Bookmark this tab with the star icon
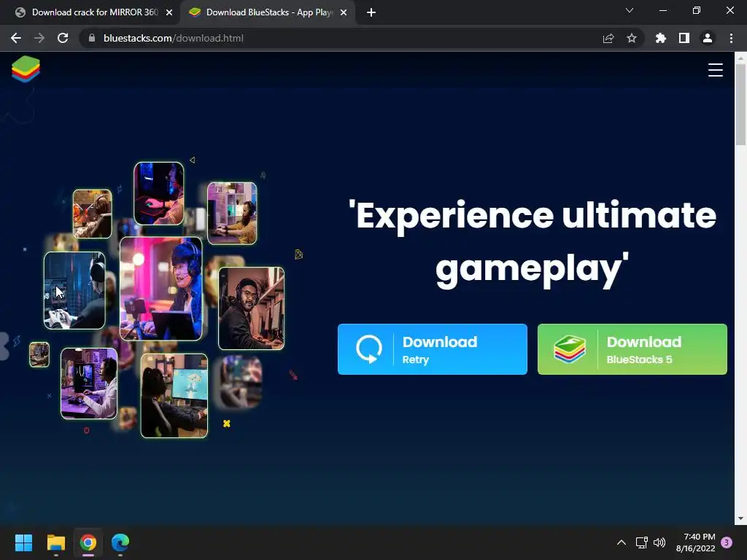Screen dimensions: 747x560 632,38
